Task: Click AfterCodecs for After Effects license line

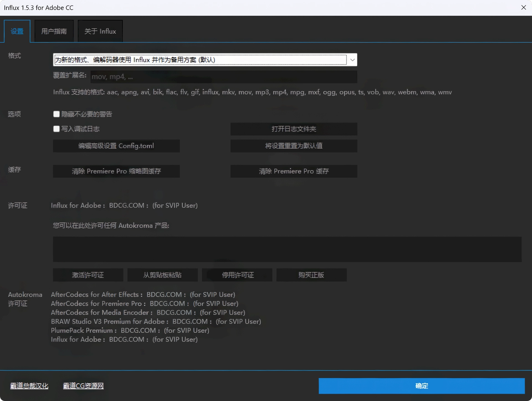Action: coord(143,295)
